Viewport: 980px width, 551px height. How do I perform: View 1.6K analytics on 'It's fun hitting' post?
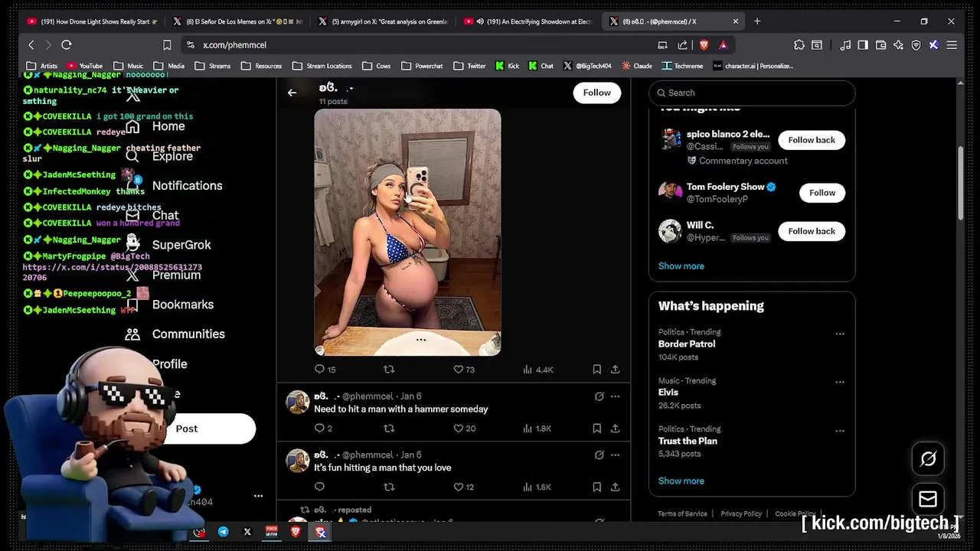coord(537,487)
